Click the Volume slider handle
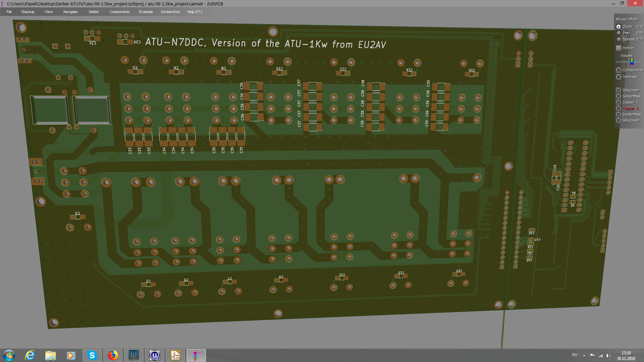This screenshot has width=644, height=362. [632, 62]
